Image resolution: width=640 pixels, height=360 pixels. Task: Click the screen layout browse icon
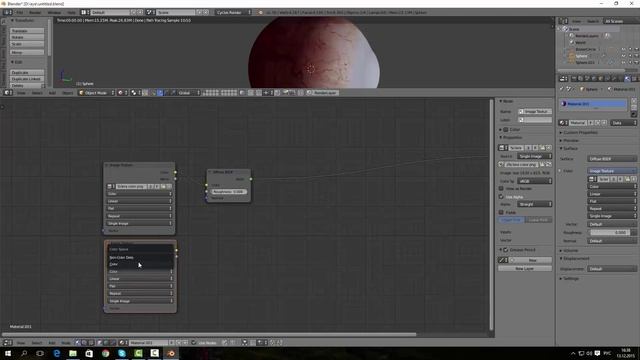[85, 13]
